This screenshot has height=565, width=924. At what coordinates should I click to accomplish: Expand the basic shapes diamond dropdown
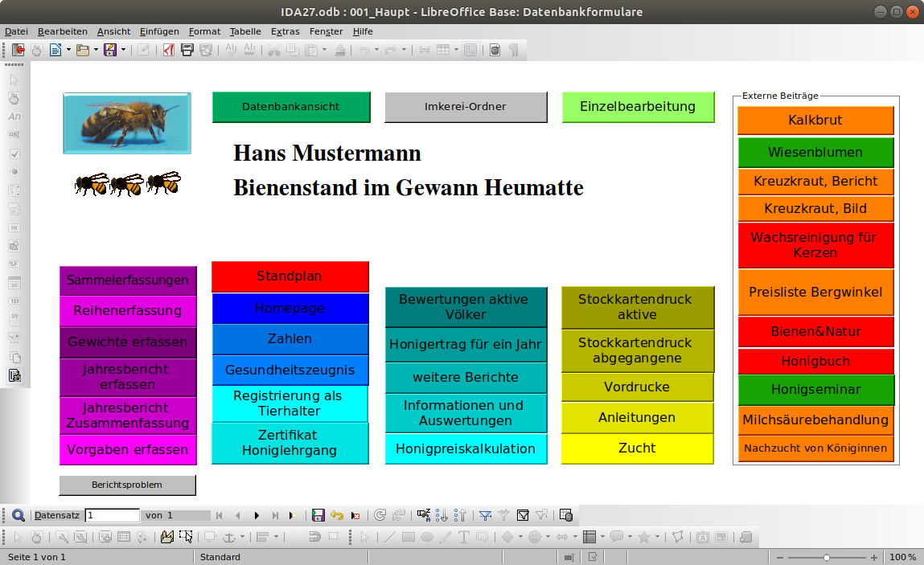point(520,537)
